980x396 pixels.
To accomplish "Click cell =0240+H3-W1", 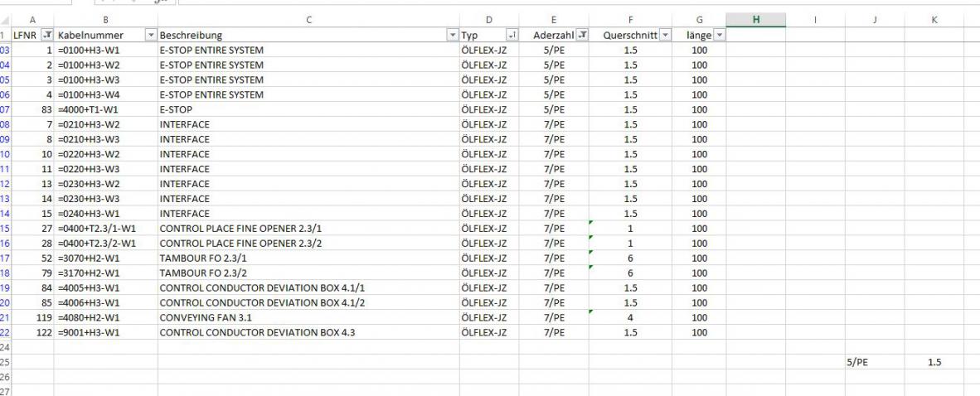I will (105, 214).
